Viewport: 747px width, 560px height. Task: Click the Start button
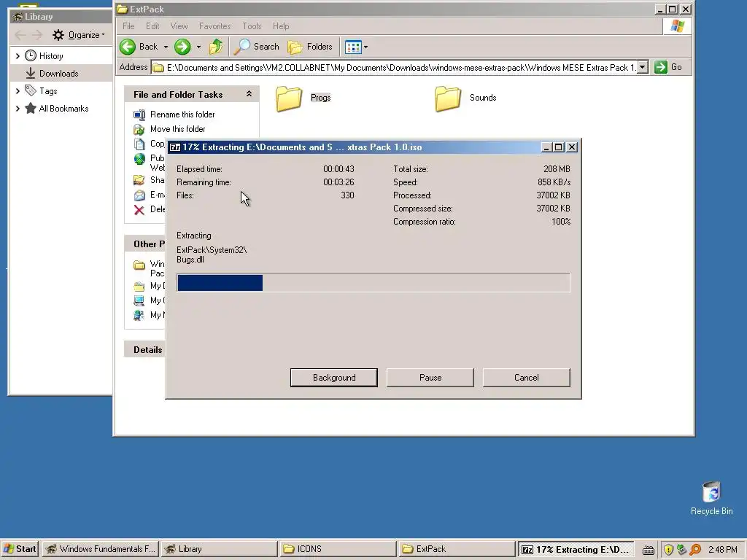[x=20, y=549]
